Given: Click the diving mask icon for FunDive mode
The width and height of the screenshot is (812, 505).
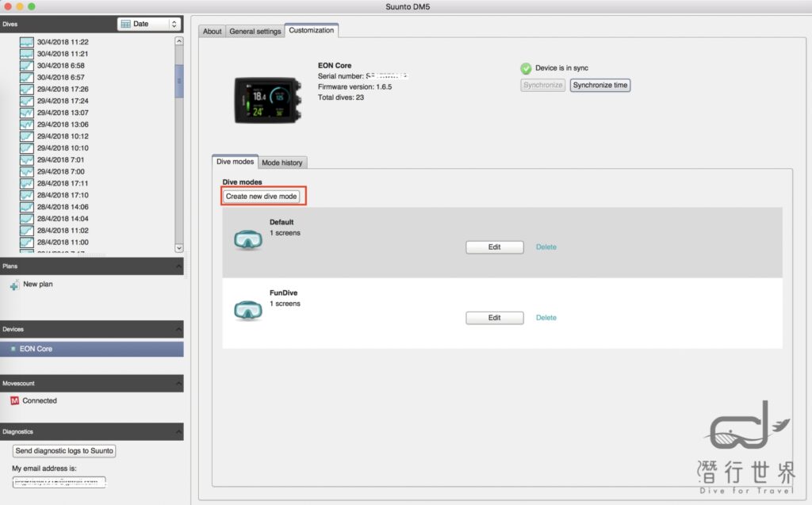Looking at the screenshot, I should pyautogui.click(x=248, y=310).
